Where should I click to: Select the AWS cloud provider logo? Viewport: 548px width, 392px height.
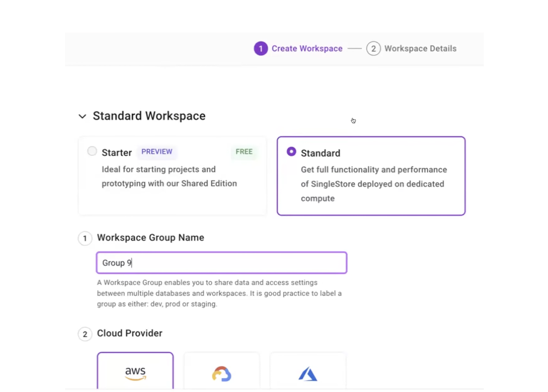[135, 373]
